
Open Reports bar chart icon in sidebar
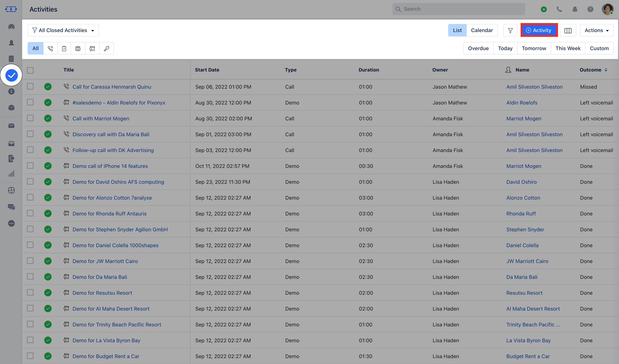tap(11, 174)
